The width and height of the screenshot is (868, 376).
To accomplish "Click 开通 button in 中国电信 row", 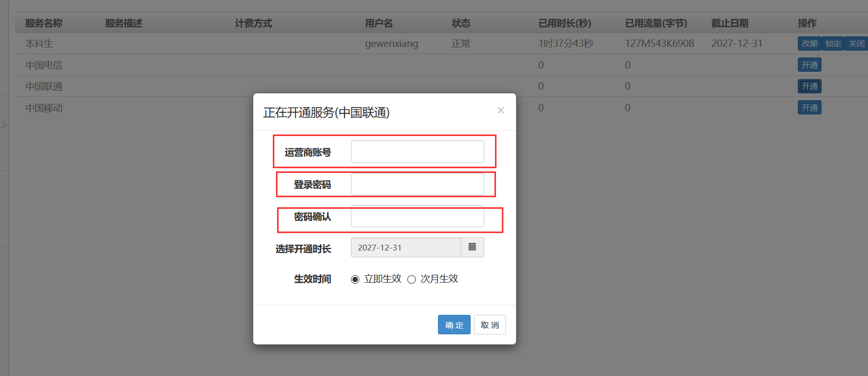I will click(x=809, y=65).
